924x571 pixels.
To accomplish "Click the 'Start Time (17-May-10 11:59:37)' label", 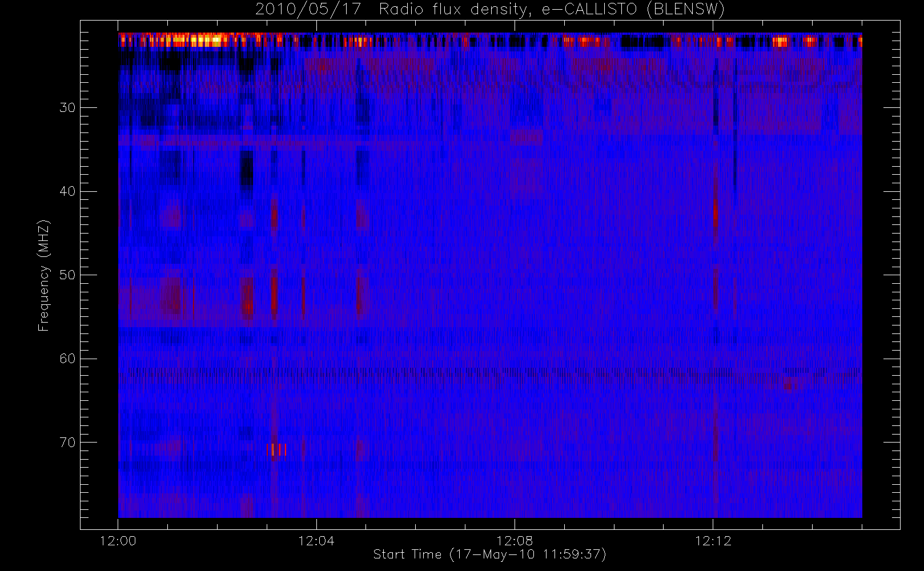I will (x=489, y=554).
